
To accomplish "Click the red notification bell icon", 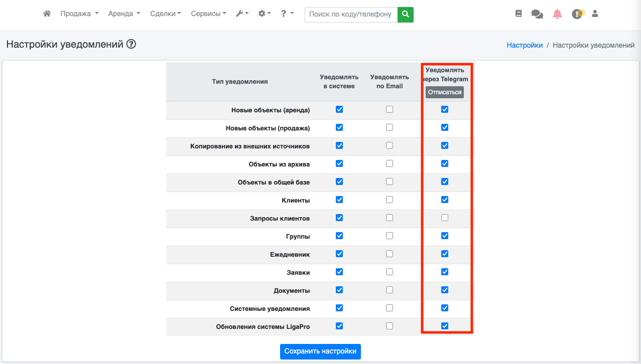I will point(557,14).
